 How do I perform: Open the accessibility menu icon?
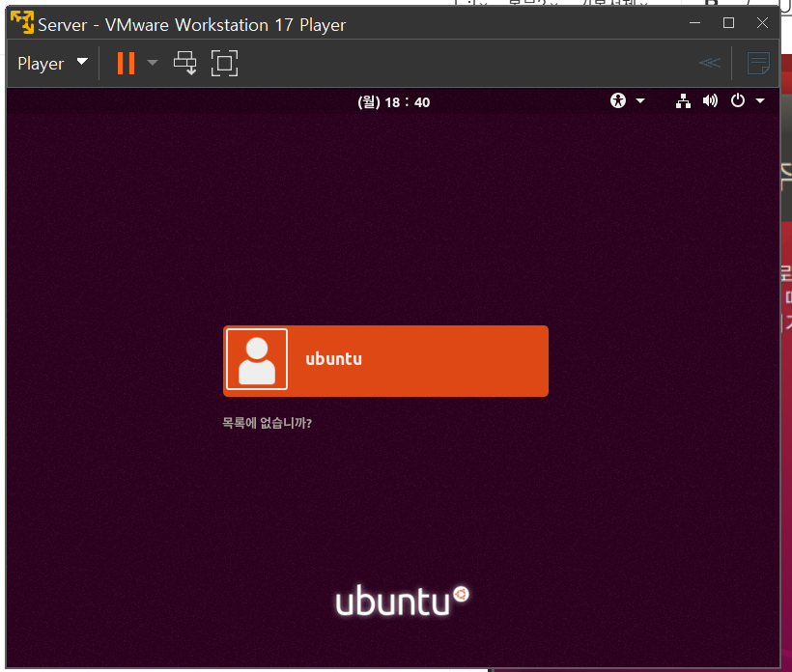tap(618, 100)
